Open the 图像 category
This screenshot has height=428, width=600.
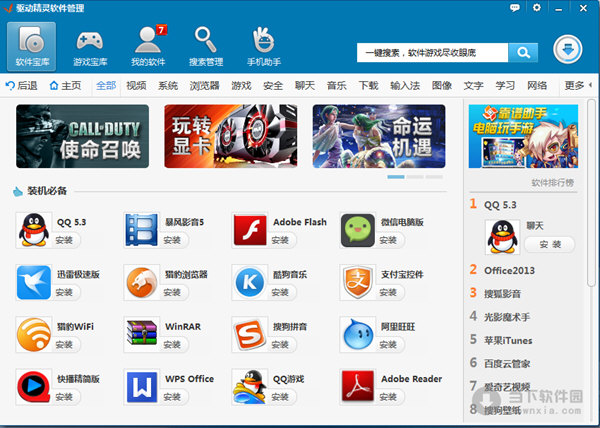[x=442, y=85]
